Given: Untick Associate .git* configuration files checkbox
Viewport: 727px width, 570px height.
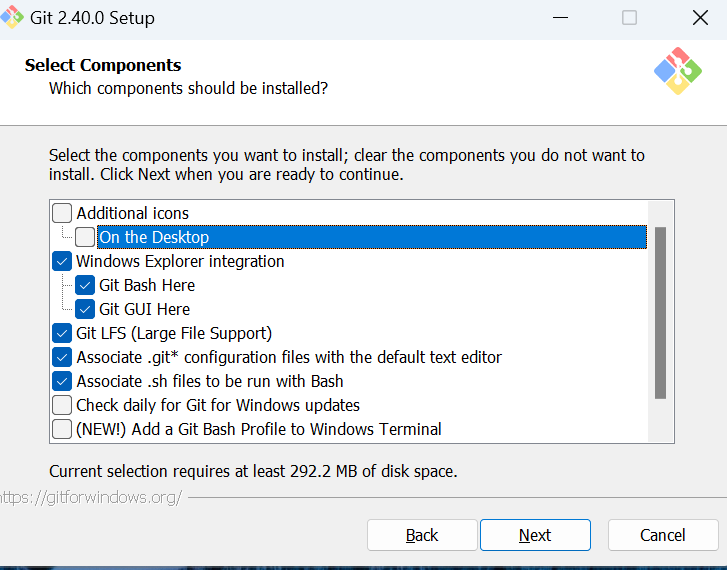Looking at the screenshot, I should click(x=62, y=357).
